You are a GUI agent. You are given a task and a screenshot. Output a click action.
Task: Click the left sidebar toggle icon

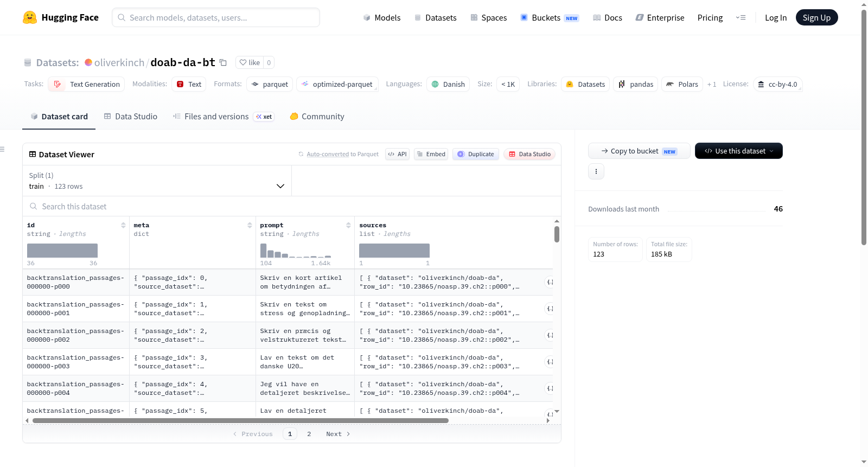(x=3, y=149)
